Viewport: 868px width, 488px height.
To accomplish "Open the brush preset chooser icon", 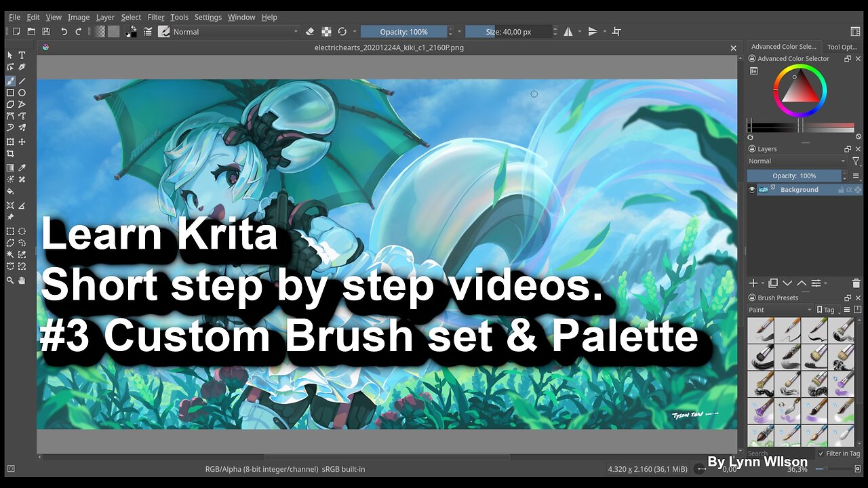I will coord(163,31).
